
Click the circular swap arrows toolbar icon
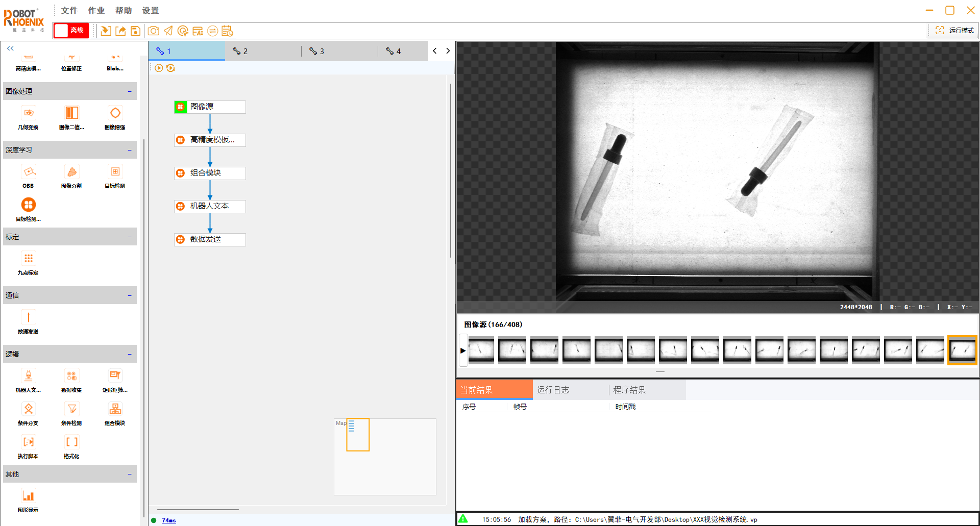(212, 31)
